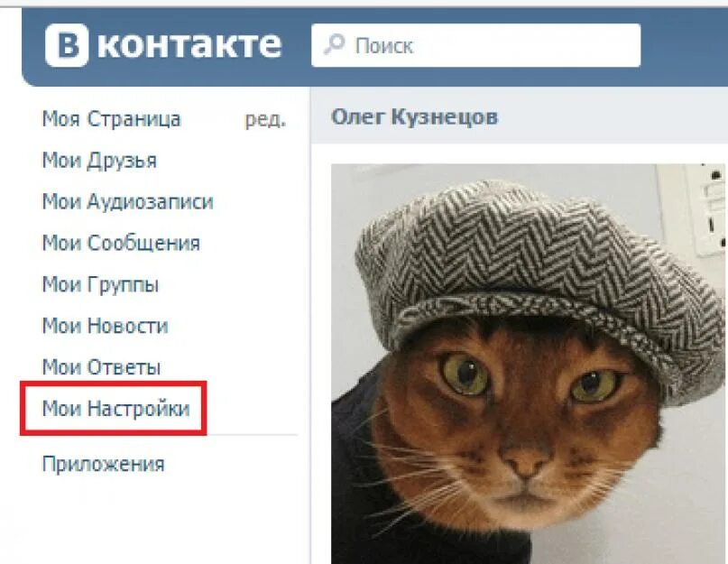728x564 pixels.
Task: Go to Мои Аудиозаписи
Action: point(128,202)
